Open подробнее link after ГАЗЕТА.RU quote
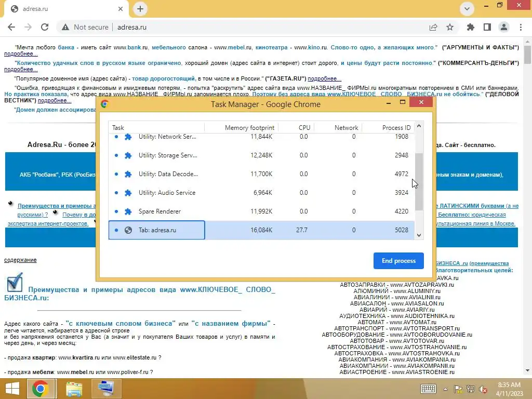Viewport: 532px width, 399px height. pyautogui.click(x=324, y=78)
